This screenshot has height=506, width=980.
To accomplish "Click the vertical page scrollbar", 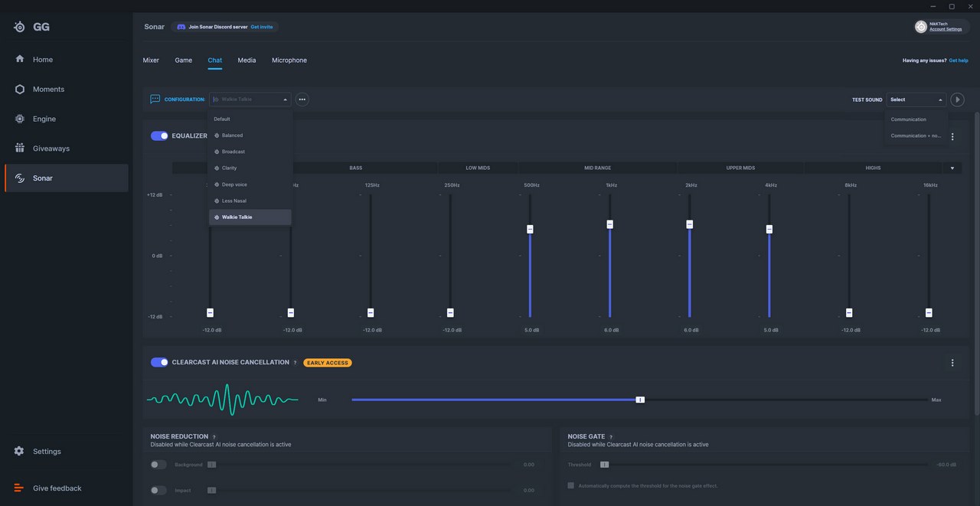I will (976, 264).
